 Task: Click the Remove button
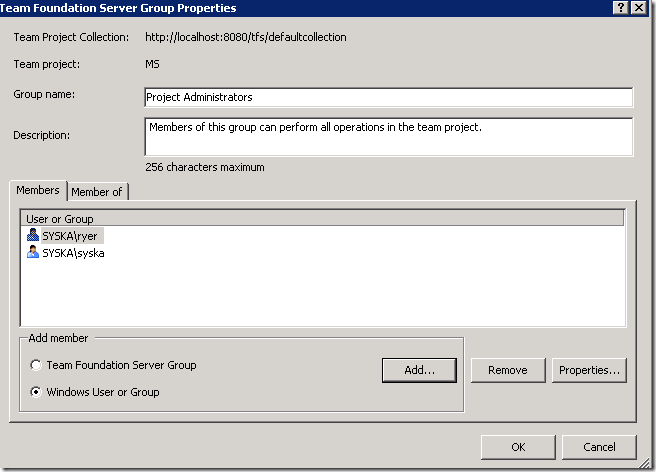[507, 370]
